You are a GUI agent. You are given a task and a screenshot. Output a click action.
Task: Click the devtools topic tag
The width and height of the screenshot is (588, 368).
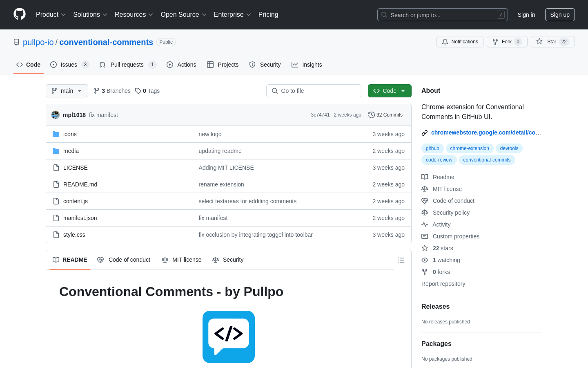[509, 148]
